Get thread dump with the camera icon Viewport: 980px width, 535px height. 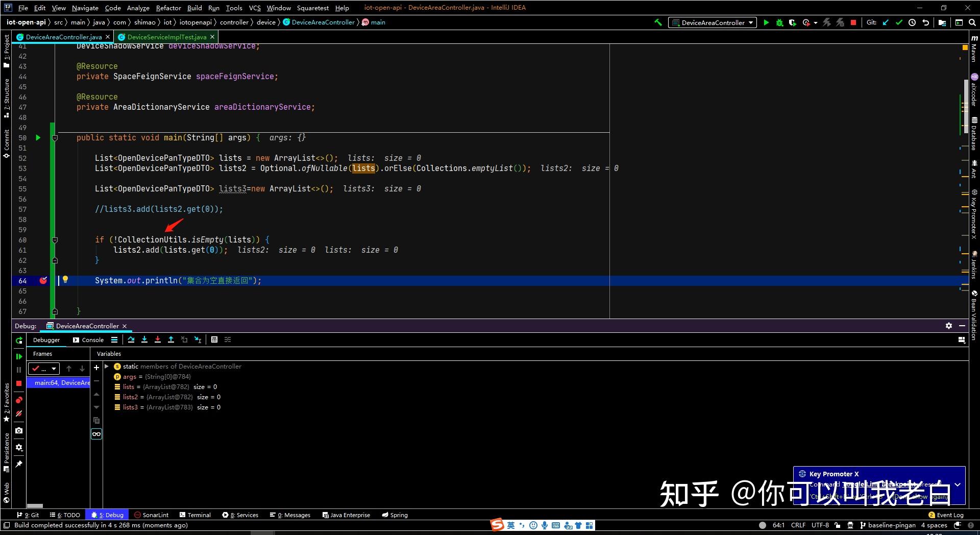pyautogui.click(x=19, y=430)
